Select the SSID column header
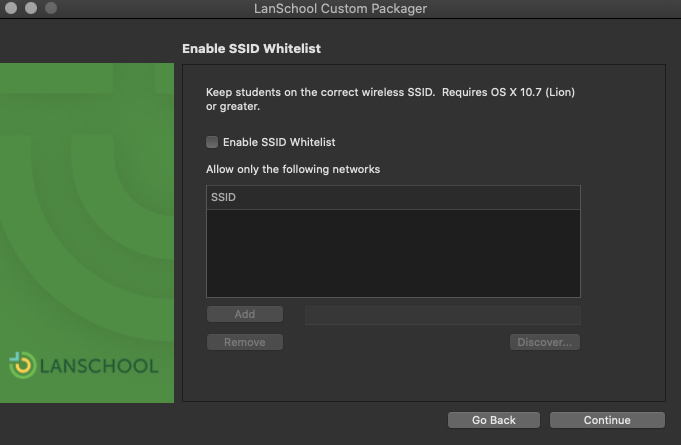The image size is (681, 445). [393, 198]
